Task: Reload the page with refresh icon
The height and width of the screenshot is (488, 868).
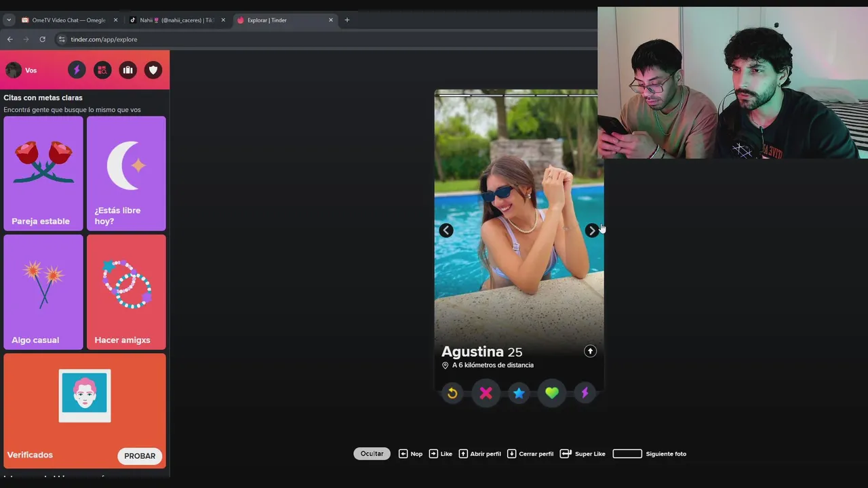Action: [42, 39]
